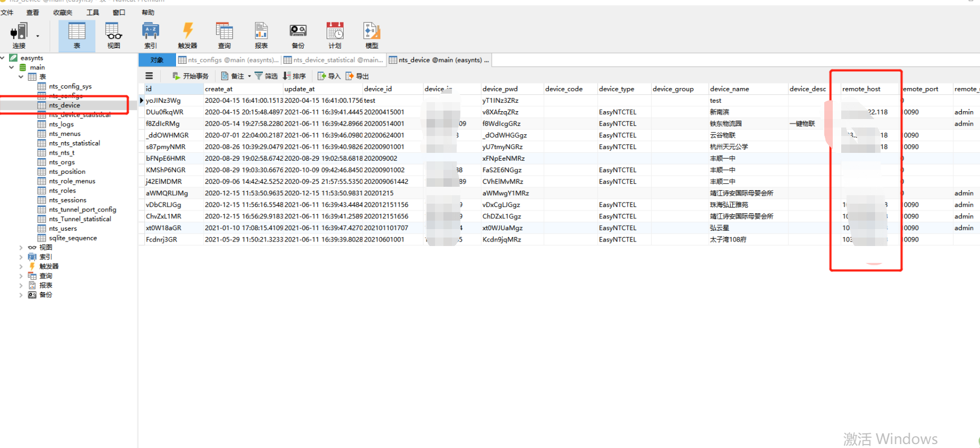Click the 导出 export button
980x448 pixels.
coord(357,76)
